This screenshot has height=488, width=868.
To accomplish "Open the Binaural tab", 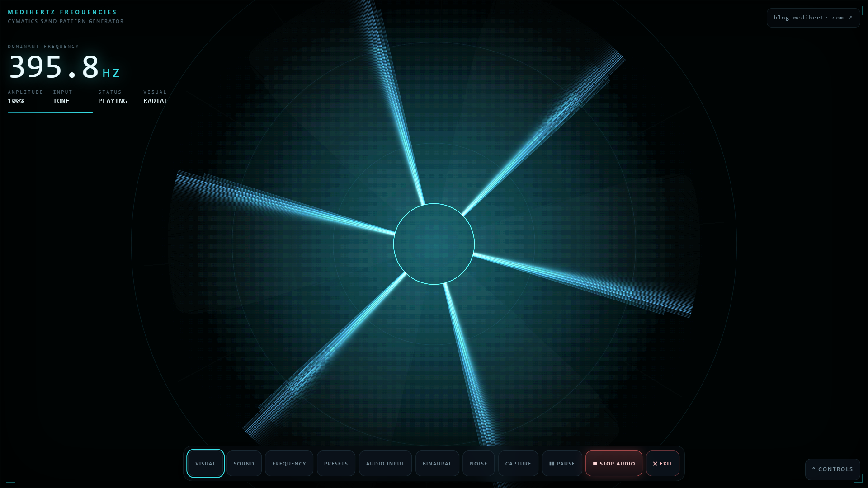I will pos(437,463).
